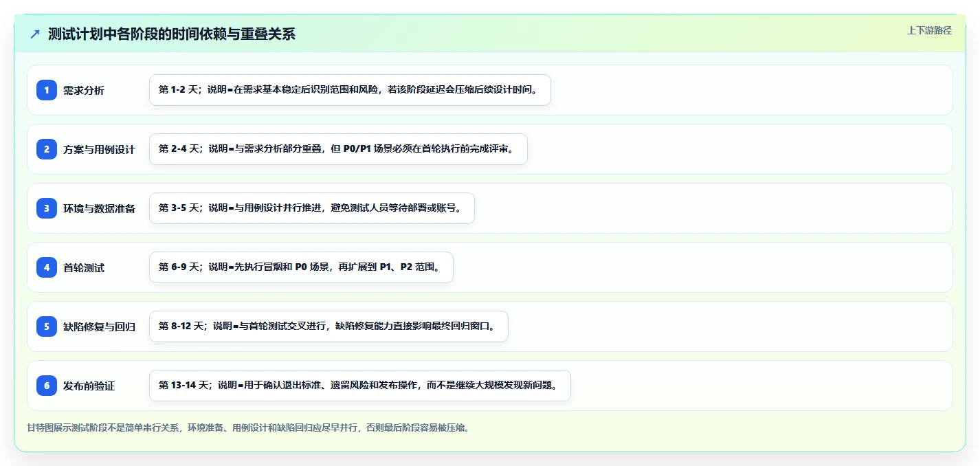Click step number badge 6
Viewport: 980px width, 466px height.
click(x=47, y=386)
